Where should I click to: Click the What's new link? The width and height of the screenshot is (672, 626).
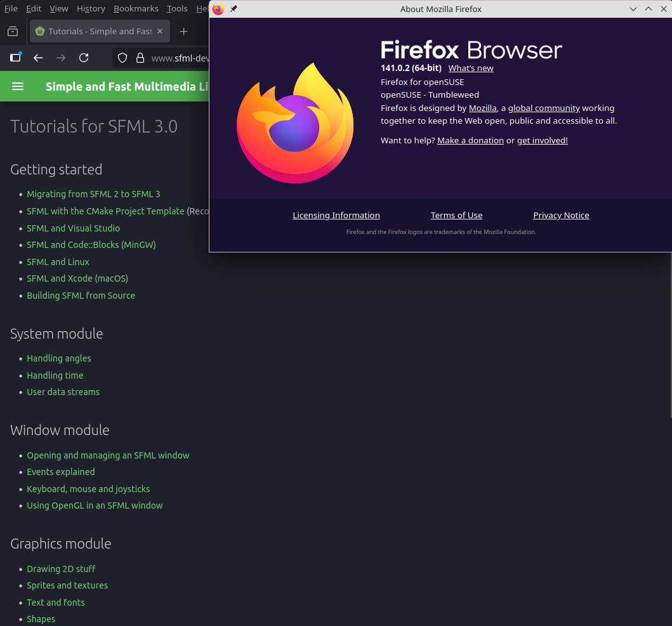(x=471, y=68)
